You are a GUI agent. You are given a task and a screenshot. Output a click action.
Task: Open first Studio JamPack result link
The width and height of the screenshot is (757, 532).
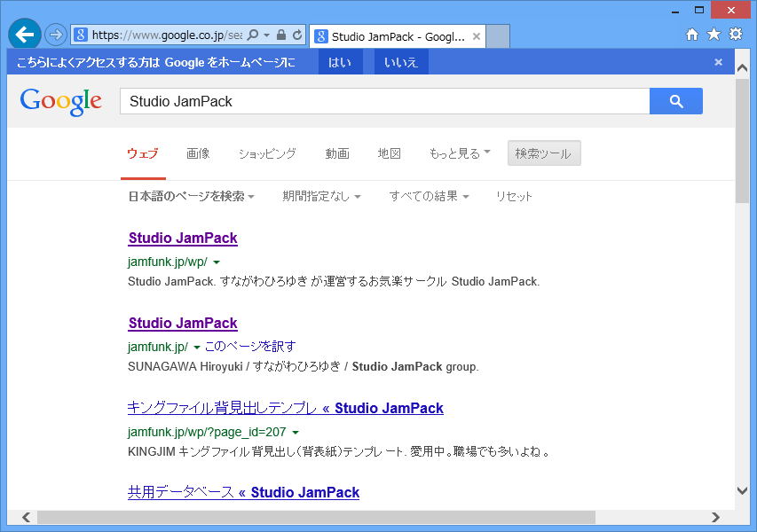coord(183,239)
